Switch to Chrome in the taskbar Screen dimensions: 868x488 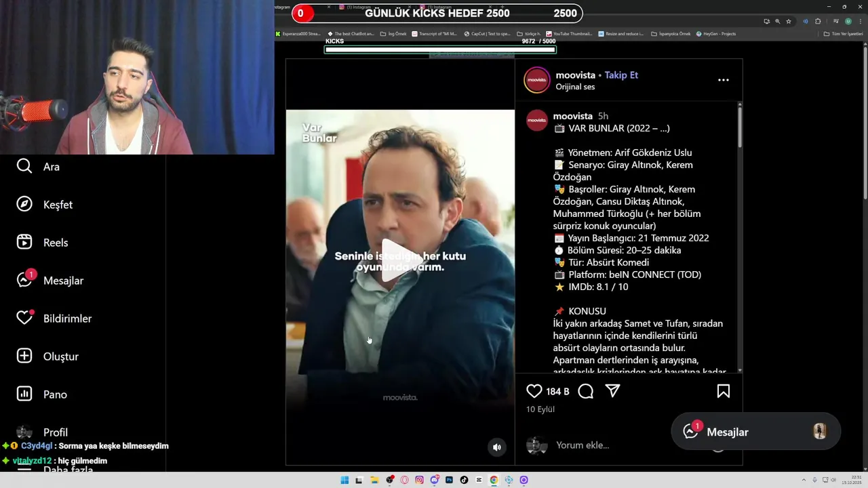click(494, 480)
